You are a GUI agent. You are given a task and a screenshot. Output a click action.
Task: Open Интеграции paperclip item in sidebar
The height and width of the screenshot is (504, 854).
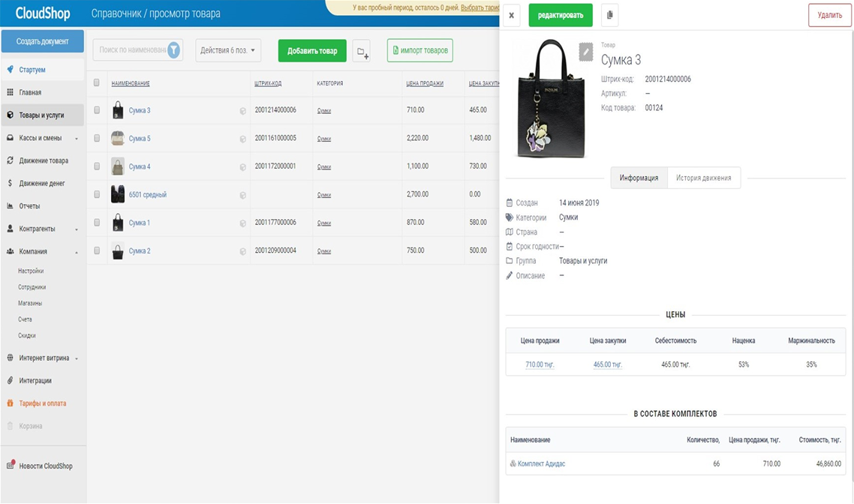(35, 381)
